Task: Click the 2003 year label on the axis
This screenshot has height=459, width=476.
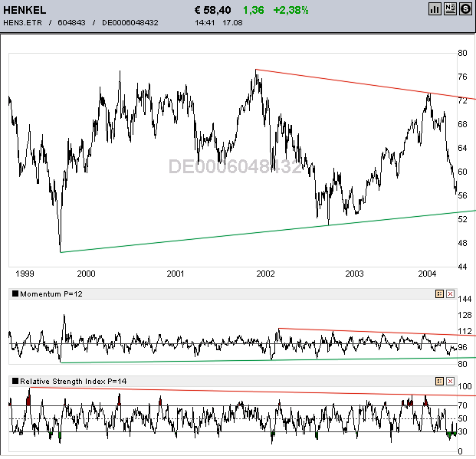Action: [354, 274]
